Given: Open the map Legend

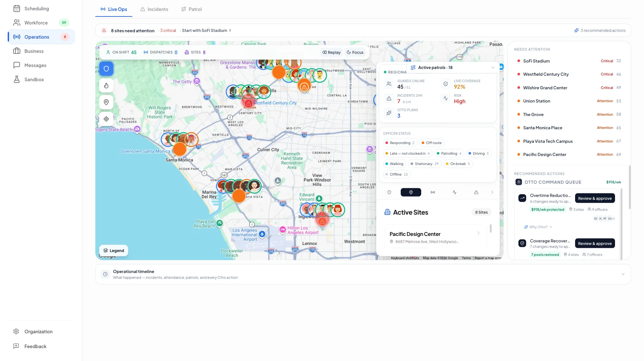Looking at the screenshot, I should coord(114,251).
